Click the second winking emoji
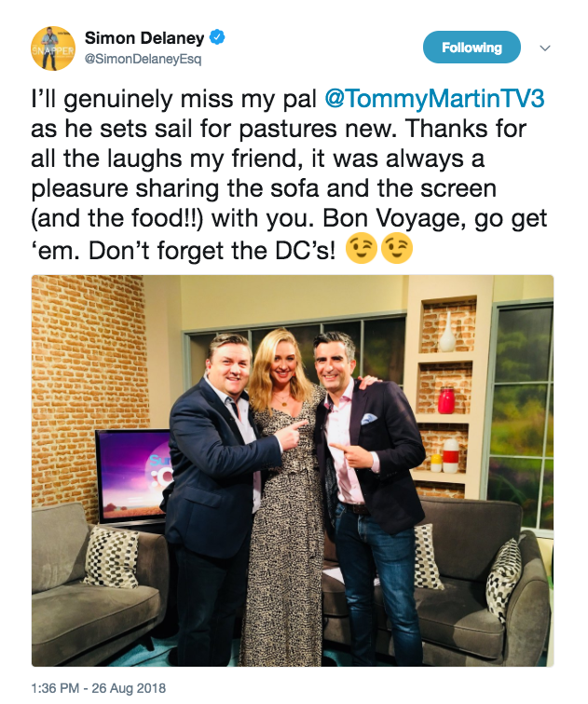This screenshot has width=588, height=704. click(397, 248)
